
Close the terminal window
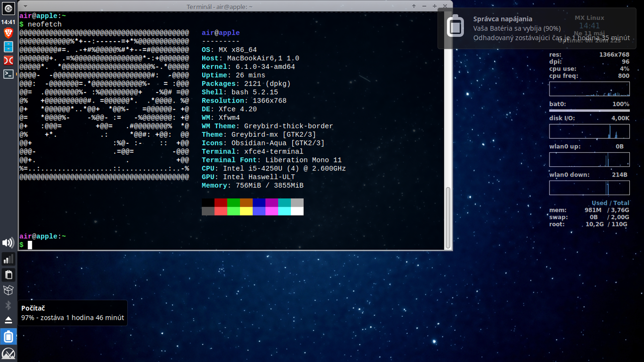[x=445, y=6]
